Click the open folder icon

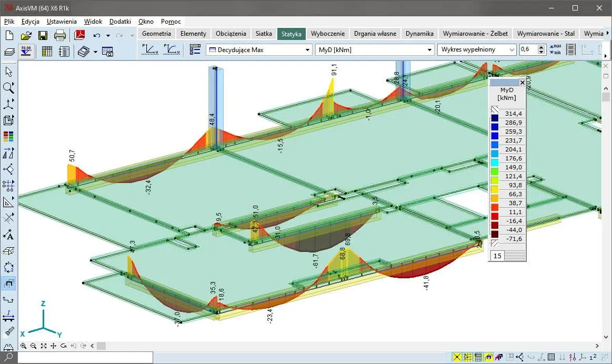[x=26, y=35]
